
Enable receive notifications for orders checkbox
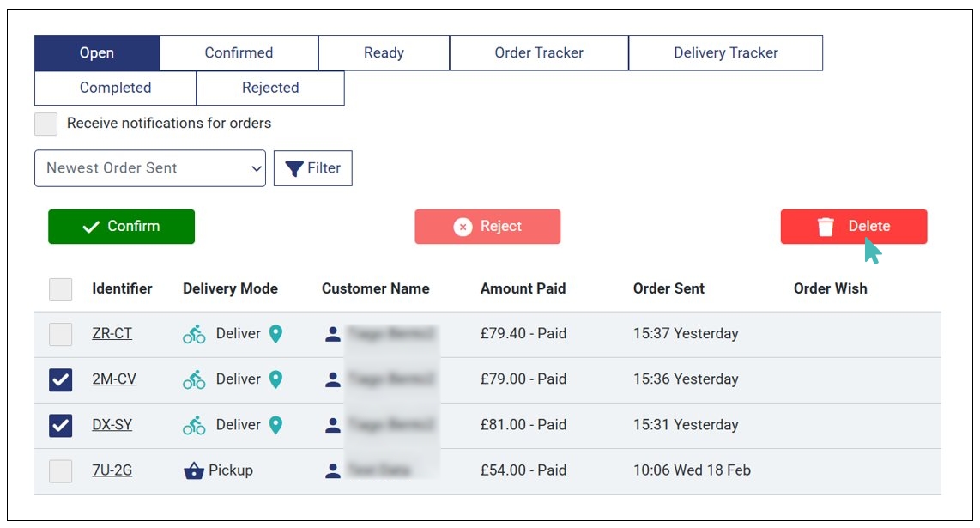coord(46,124)
